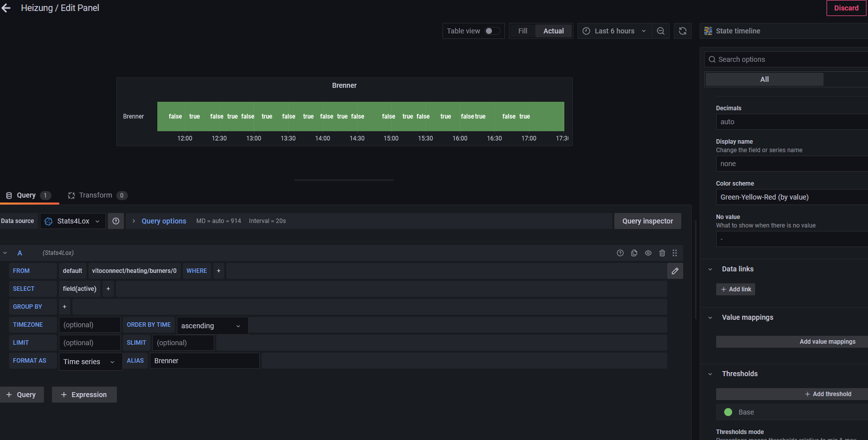Open the Stats4Lox data source dropdown
Image resolution: width=868 pixels, height=440 pixels.
click(73, 221)
